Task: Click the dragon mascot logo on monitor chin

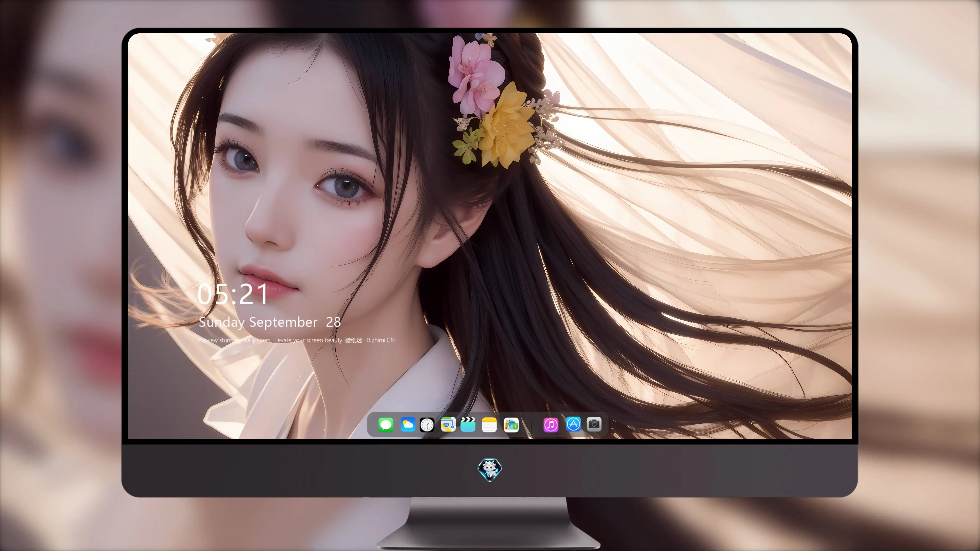Action: point(490,470)
